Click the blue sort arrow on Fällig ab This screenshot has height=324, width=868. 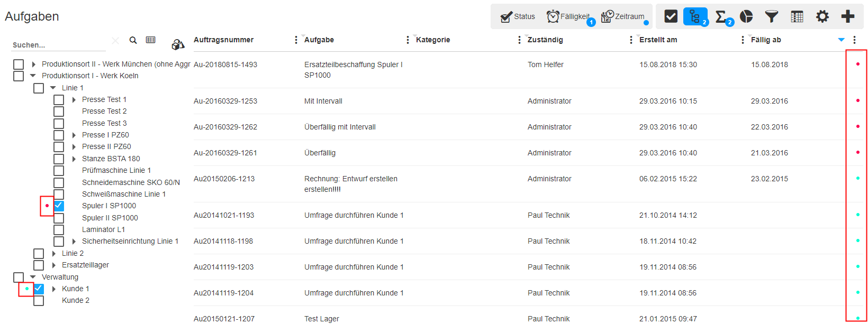pyautogui.click(x=842, y=40)
